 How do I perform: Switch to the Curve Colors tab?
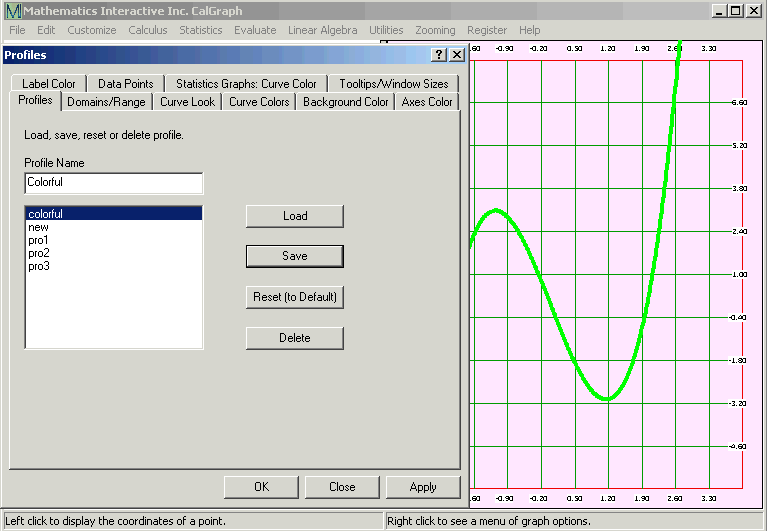(x=259, y=102)
